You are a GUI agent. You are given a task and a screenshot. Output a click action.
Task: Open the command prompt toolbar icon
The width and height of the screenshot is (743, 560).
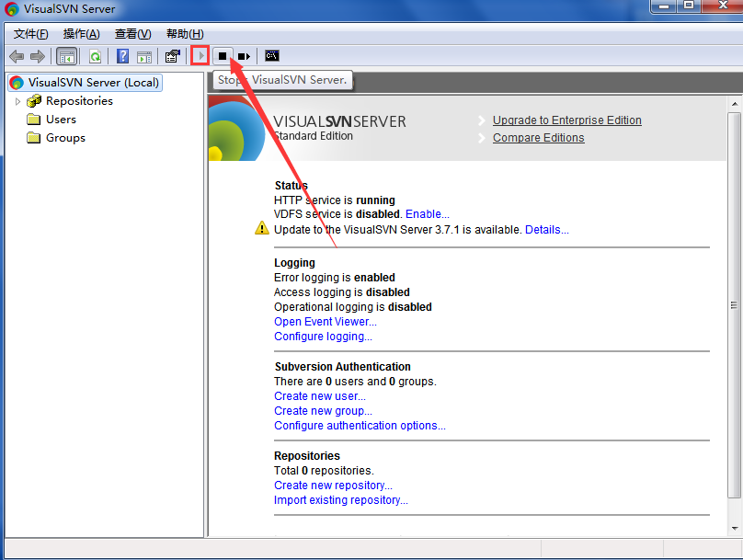272,56
